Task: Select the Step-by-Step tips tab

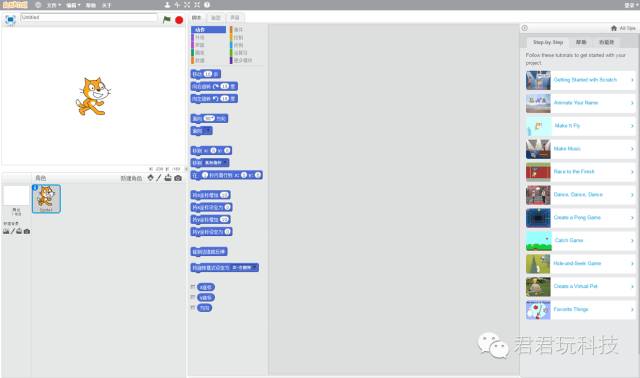Action: tap(548, 42)
